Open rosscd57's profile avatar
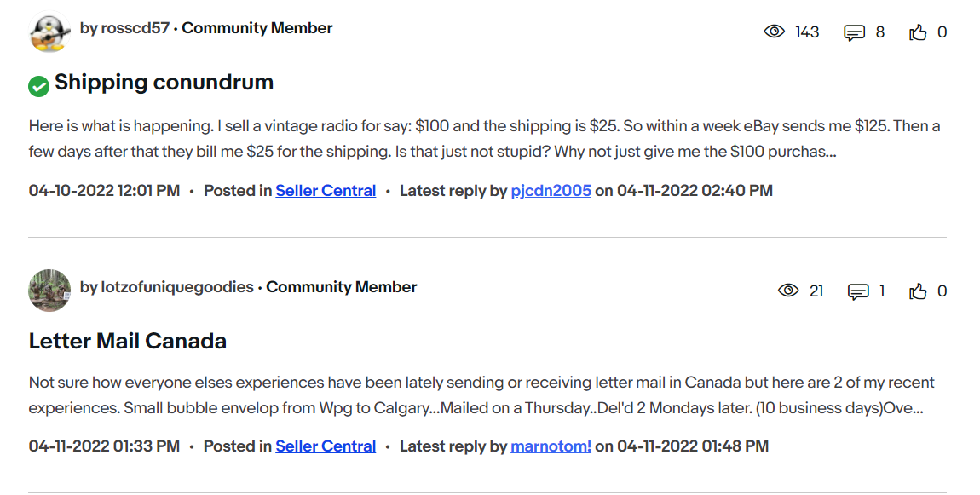Viewport: 980px width, 495px height. coord(49,33)
